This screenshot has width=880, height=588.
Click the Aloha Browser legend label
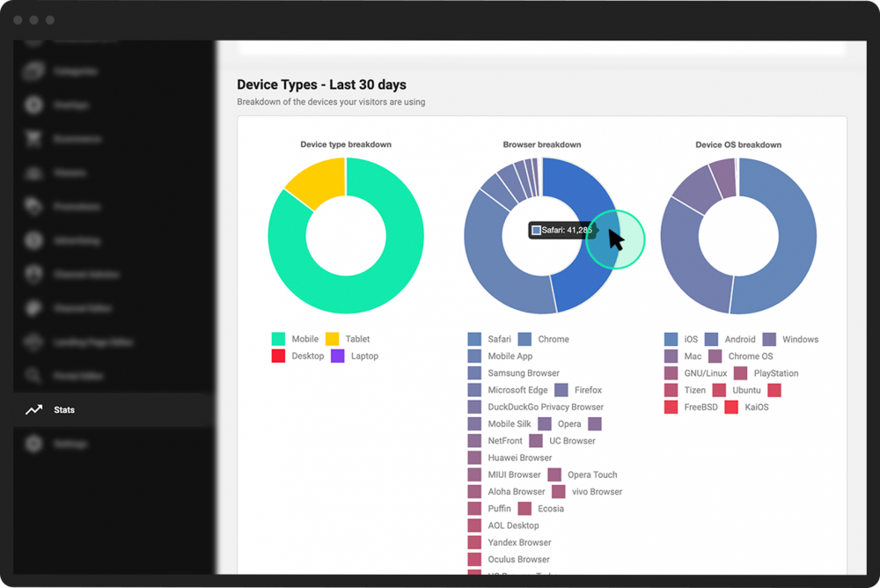[517, 491]
